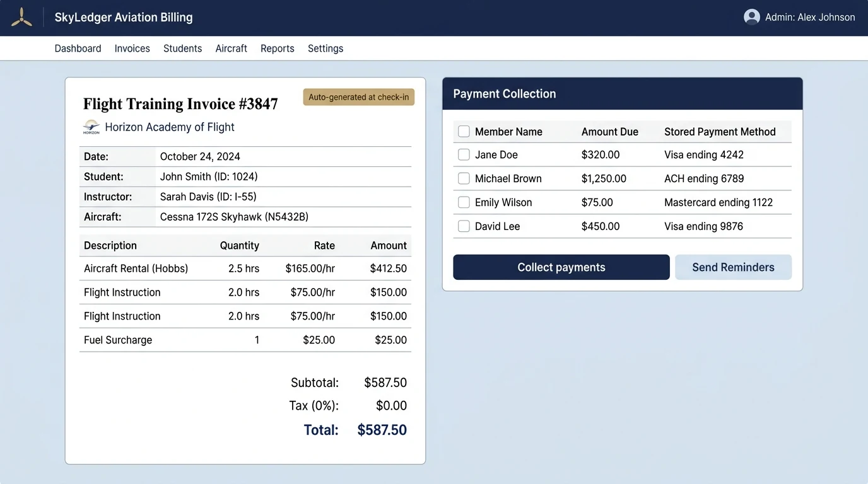Click the Aircraft Rental (Hobbs) line item
This screenshot has height=484, width=868.
coord(136,268)
